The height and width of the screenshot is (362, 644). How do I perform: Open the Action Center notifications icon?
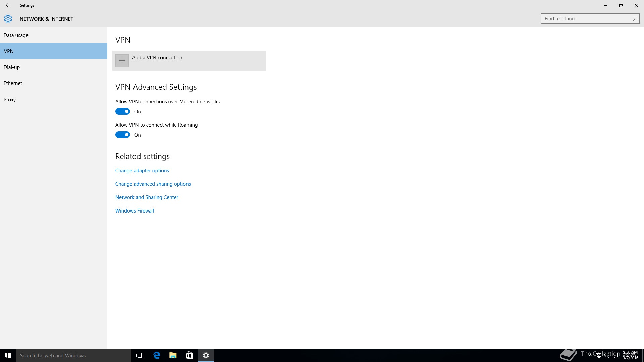pyautogui.click(x=615, y=356)
